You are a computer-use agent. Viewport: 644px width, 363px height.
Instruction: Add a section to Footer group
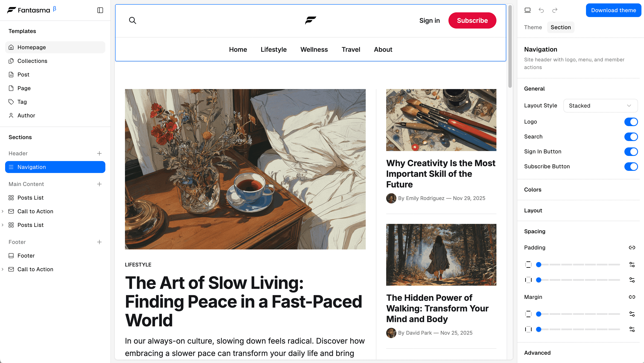99,242
